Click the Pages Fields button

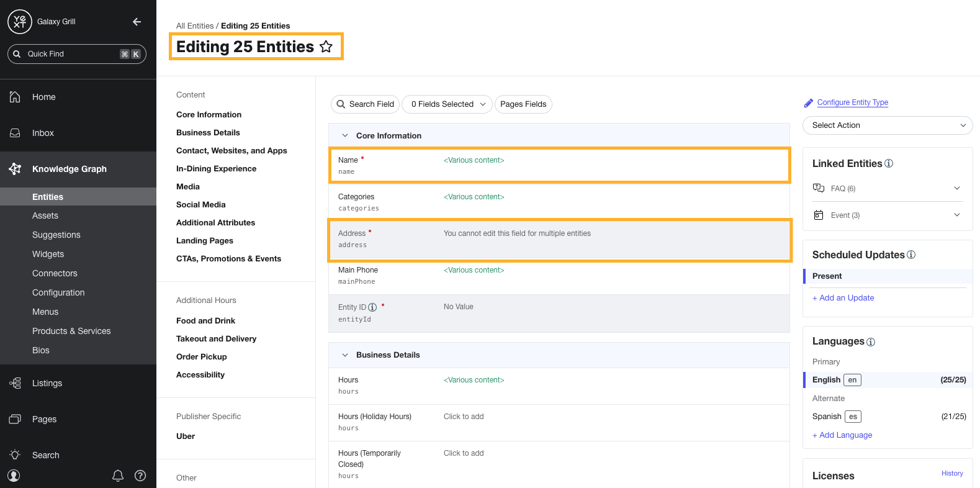523,104
